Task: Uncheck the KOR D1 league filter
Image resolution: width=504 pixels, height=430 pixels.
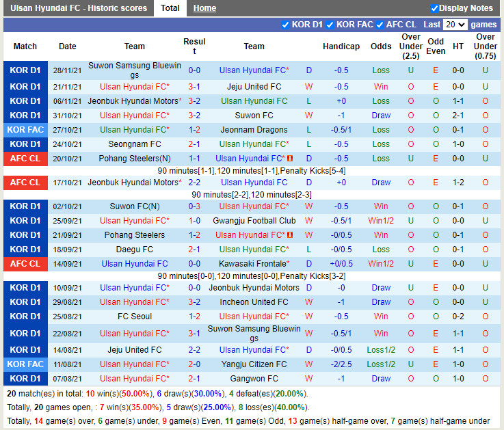Action: point(286,25)
